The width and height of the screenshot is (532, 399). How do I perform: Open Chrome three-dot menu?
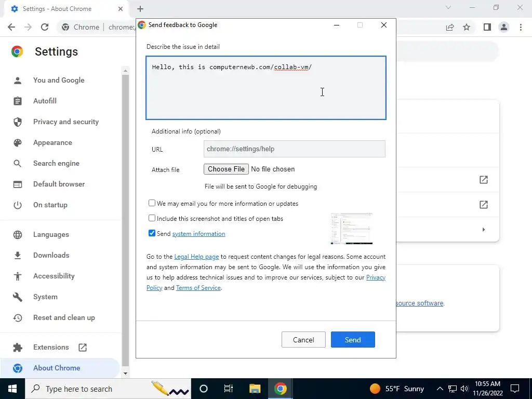(x=521, y=27)
